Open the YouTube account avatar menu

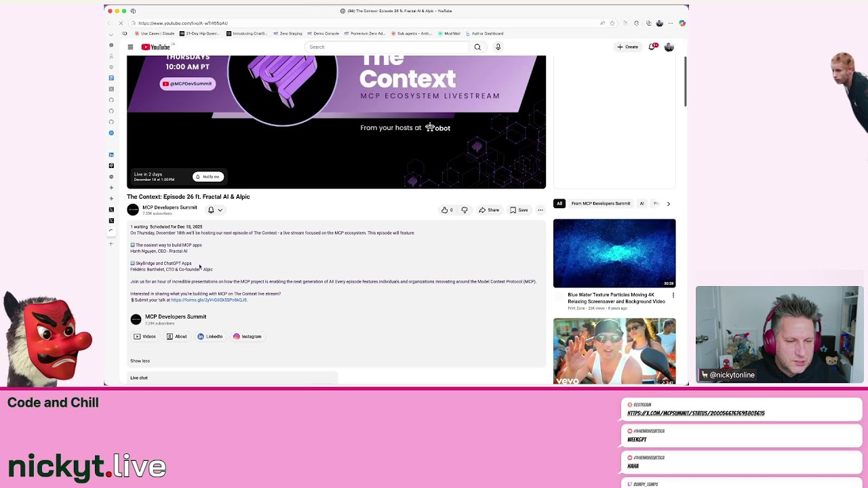pos(669,47)
